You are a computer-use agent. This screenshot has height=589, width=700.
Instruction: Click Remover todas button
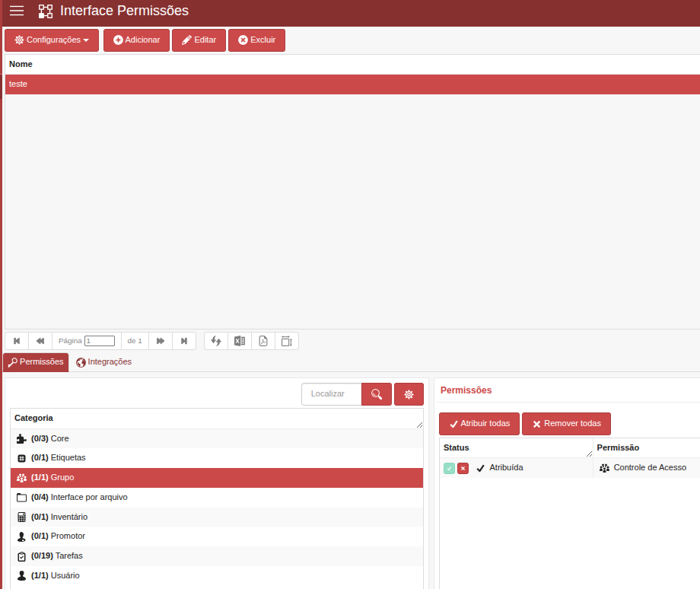point(567,424)
